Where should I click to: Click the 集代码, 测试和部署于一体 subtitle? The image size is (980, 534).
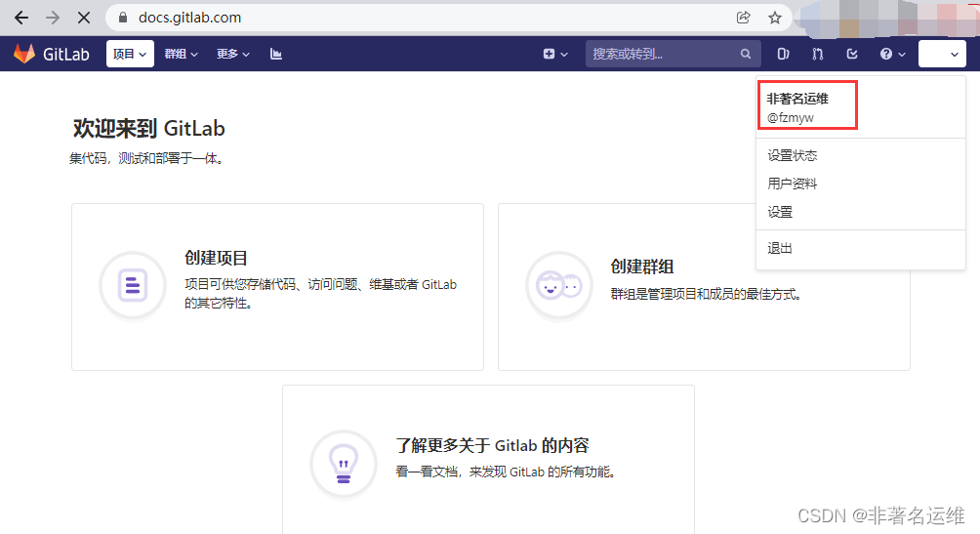146,159
